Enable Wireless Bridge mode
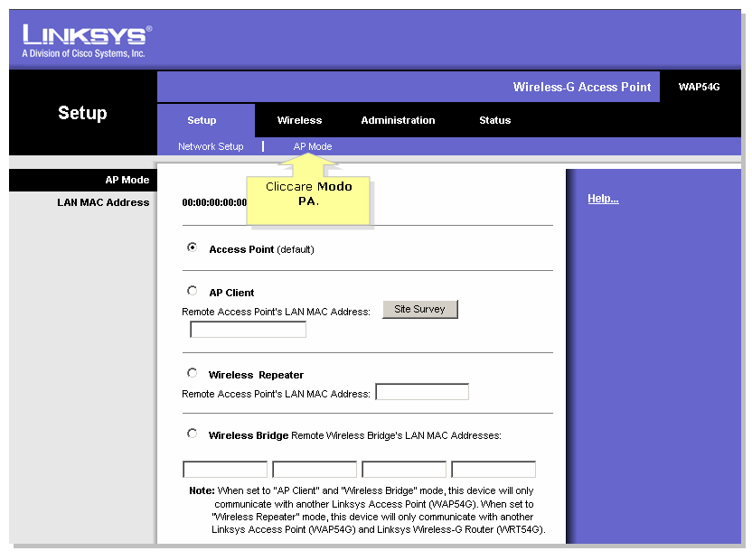 pos(192,433)
